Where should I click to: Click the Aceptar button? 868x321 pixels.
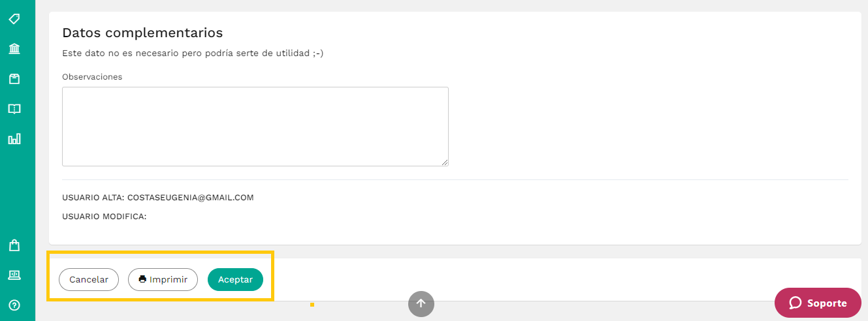tap(235, 279)
